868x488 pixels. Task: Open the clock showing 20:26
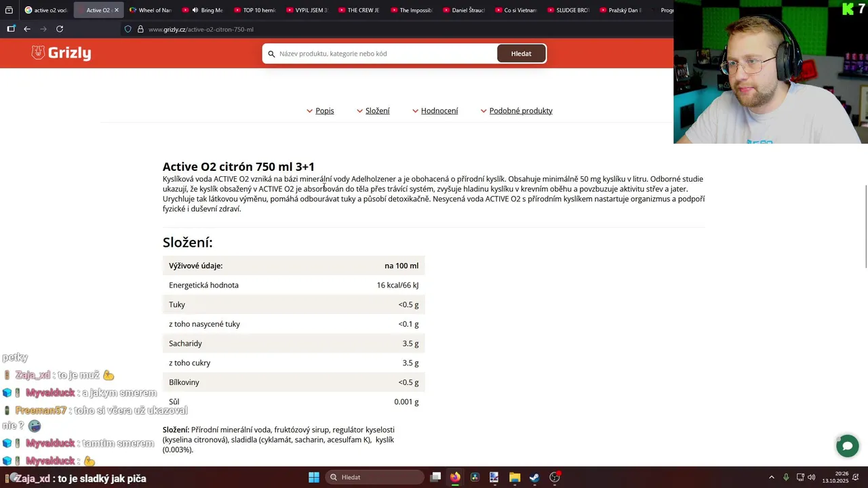tap(835, 477)
